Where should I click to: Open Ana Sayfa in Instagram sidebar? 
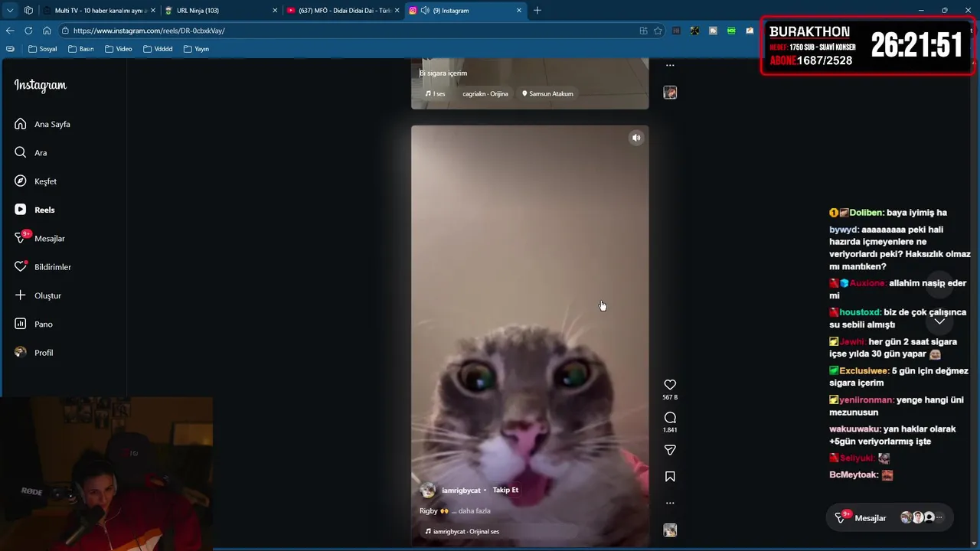pyautogui.click(x=42, y=124)
